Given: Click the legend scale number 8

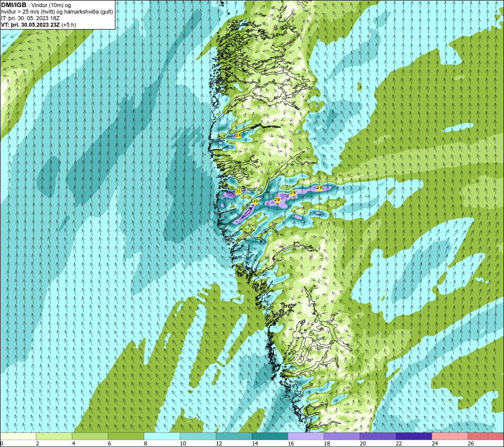Looking at the screenshot, I should 146,443.
